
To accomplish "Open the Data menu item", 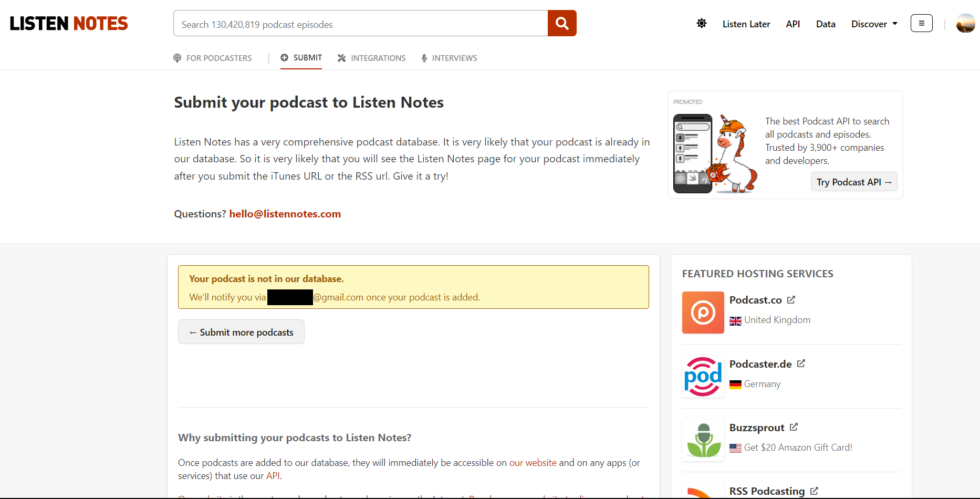I will pyautogui.click(x=826, y=24).
